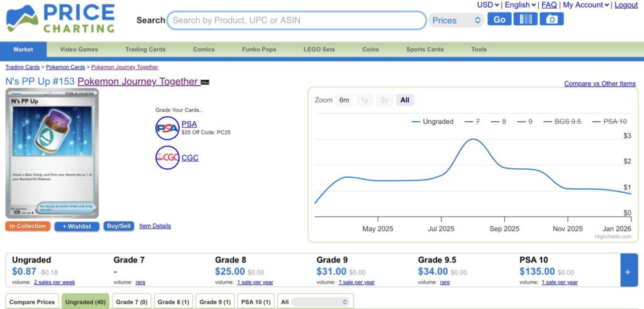Click the Go search button

499,19
